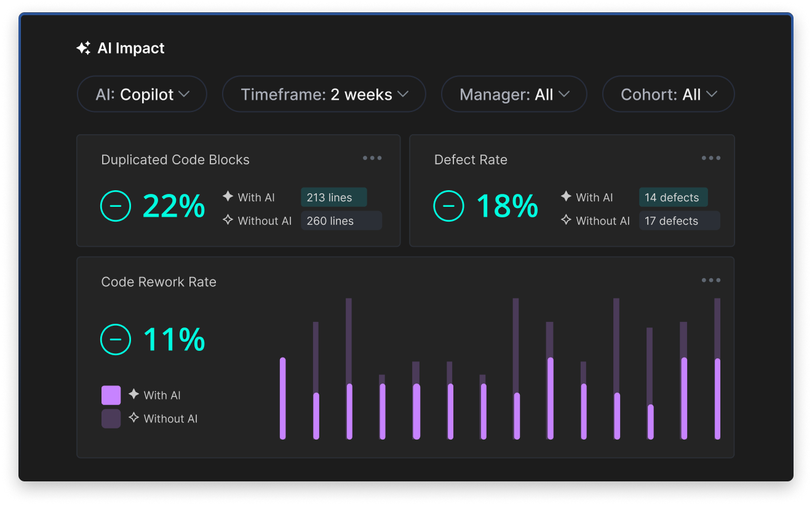Click the minus circle icon beside 11%
812x506 pixels.
pos(116,339)
